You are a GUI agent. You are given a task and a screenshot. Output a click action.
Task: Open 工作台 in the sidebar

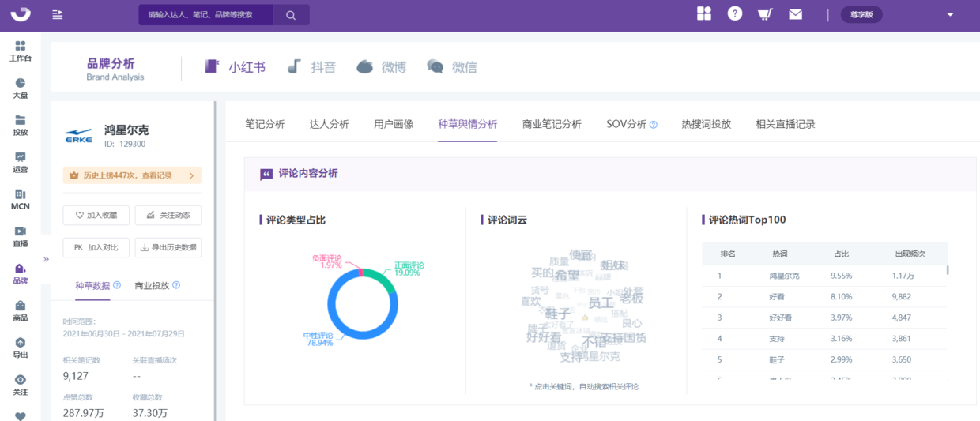click(21, 51)
